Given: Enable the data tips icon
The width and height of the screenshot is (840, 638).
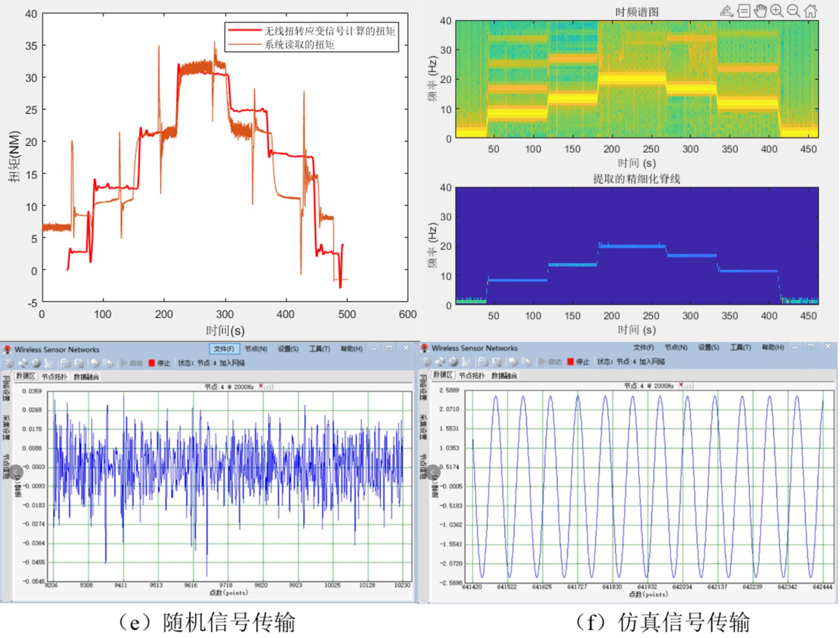Looking at the screenshot, I should click(744, 11).
